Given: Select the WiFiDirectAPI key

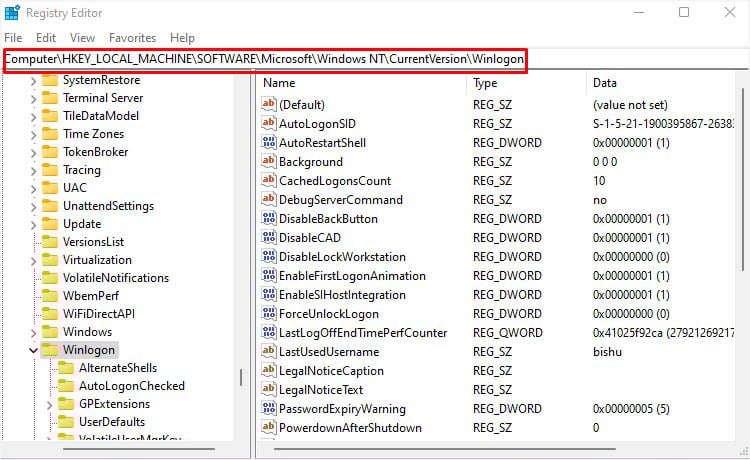Looking at the screenshot, I should coord(99,314).
